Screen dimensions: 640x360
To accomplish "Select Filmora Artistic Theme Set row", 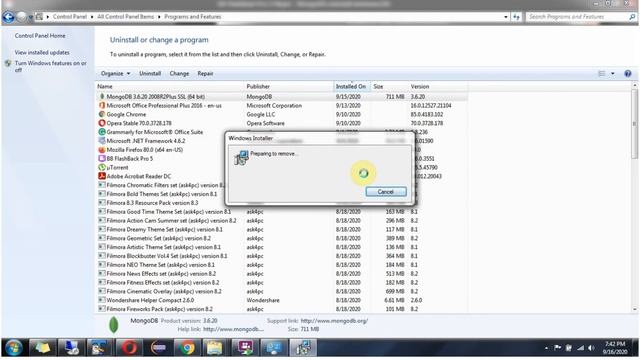I will [282, 247].
